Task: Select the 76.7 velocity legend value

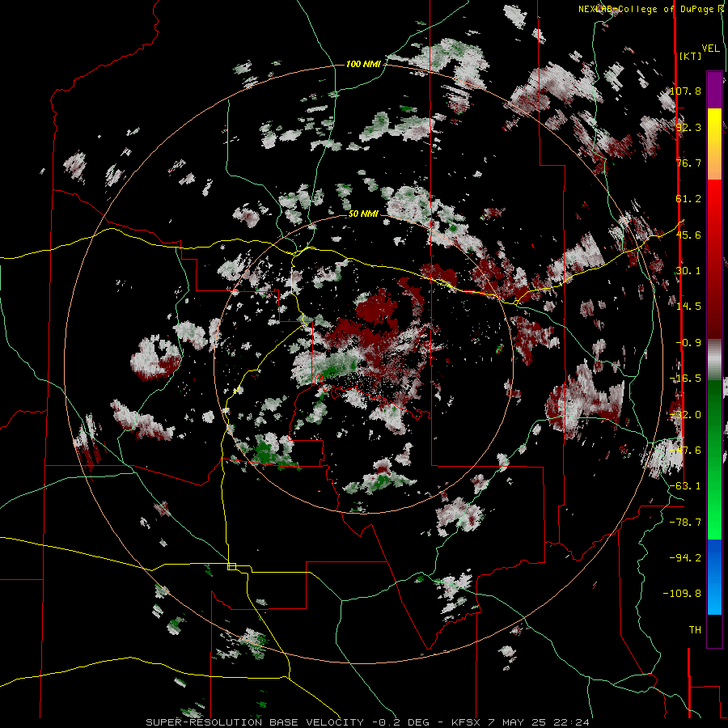Action: coord(688,163)
